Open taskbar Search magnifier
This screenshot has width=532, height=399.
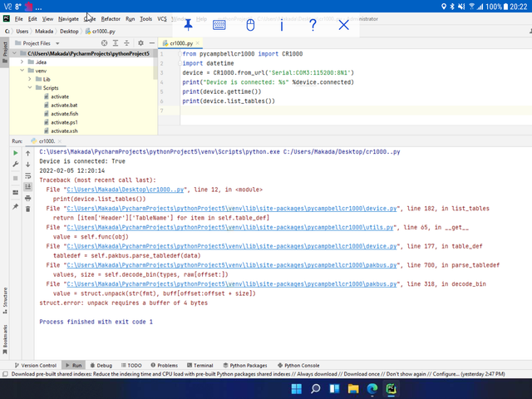(x=316, y=389)
